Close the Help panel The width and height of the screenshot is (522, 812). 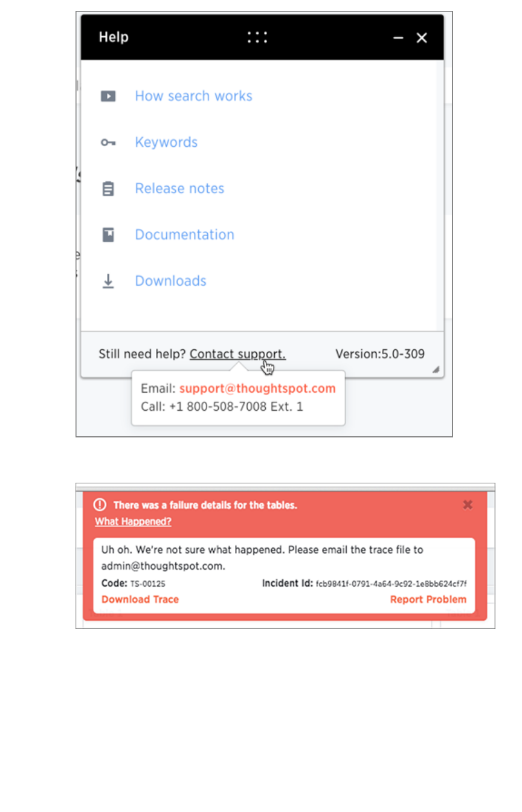(x=422, y=38)
